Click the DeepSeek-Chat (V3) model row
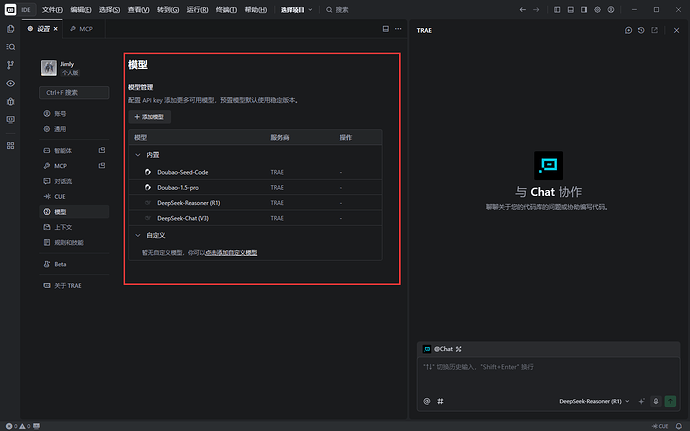The width and height of the screenshot is (690, 431). click(255, 218)
